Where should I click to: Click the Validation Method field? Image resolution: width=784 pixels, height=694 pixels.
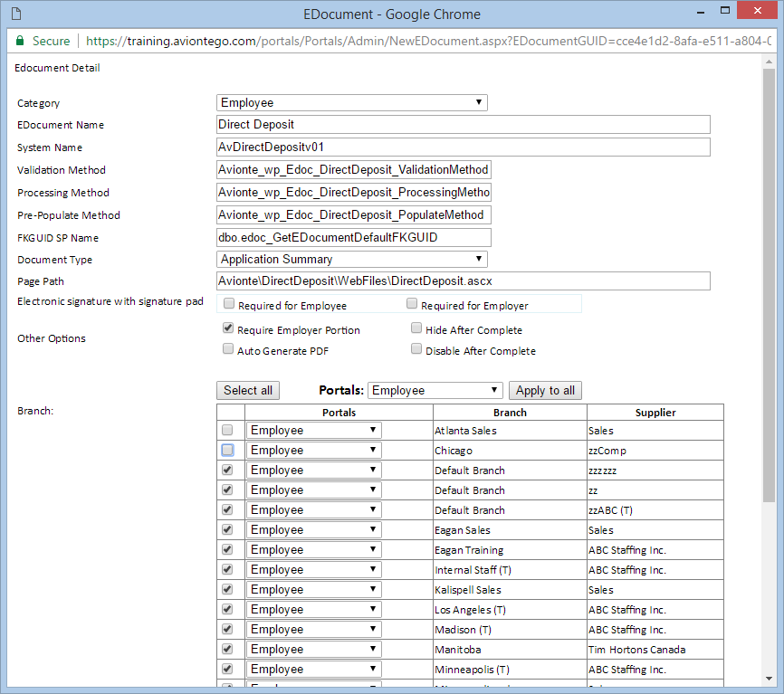(353, 169)
